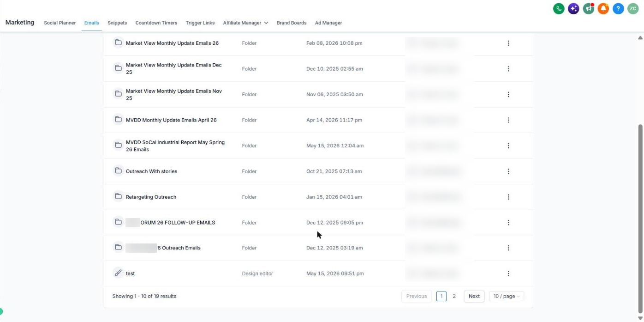Select page 1 in pagination
The width and height of the screenshot is (644, 322).
click(x=441, y=296)
